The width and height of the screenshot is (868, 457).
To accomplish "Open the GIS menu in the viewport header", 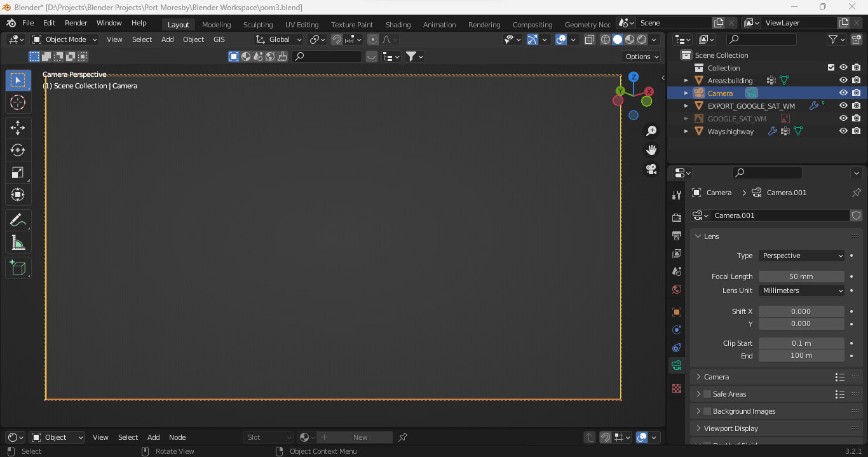I will coord(219,39).
